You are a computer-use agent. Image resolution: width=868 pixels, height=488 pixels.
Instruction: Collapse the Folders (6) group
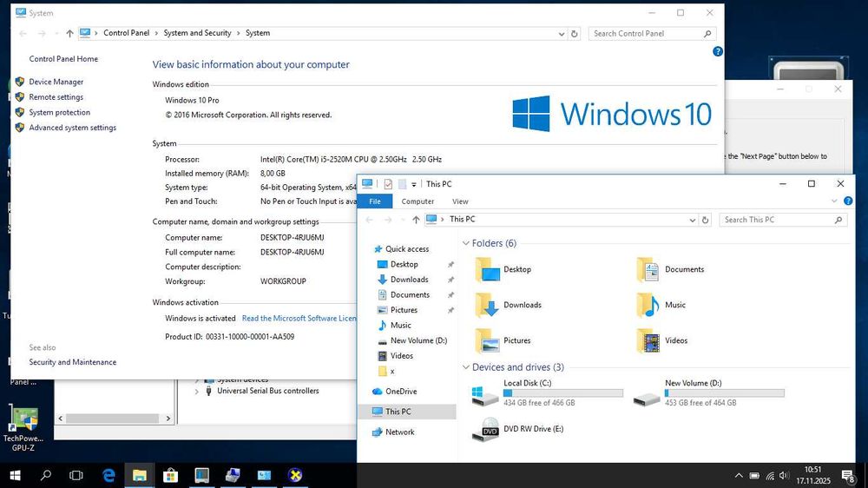465,243
